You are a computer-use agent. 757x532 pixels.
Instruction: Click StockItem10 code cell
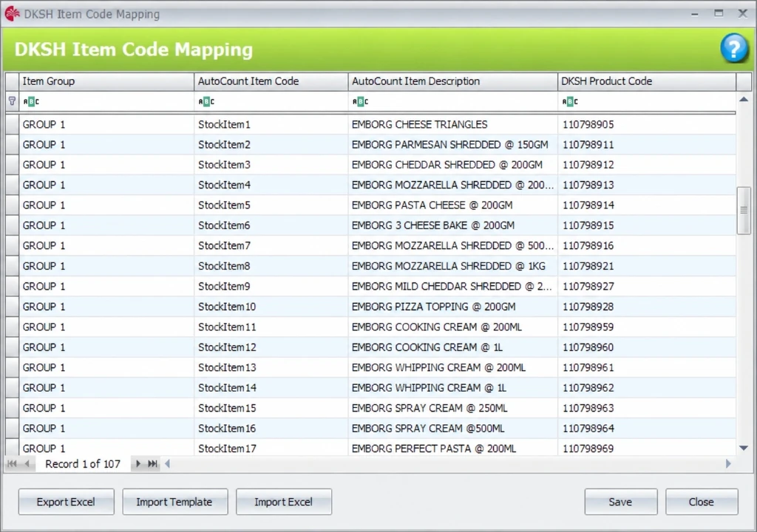tap(271, 307)
